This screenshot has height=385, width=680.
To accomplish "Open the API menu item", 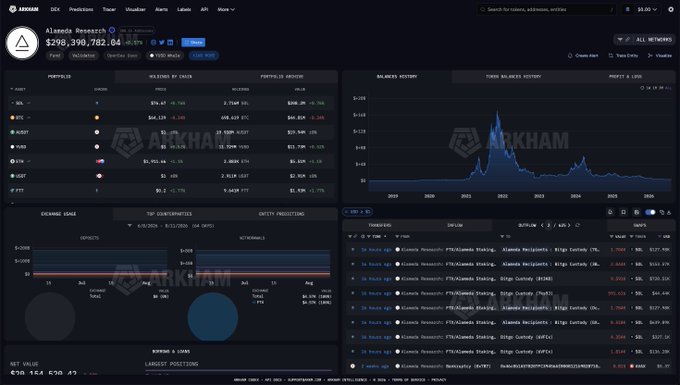I will click(204, 9).
